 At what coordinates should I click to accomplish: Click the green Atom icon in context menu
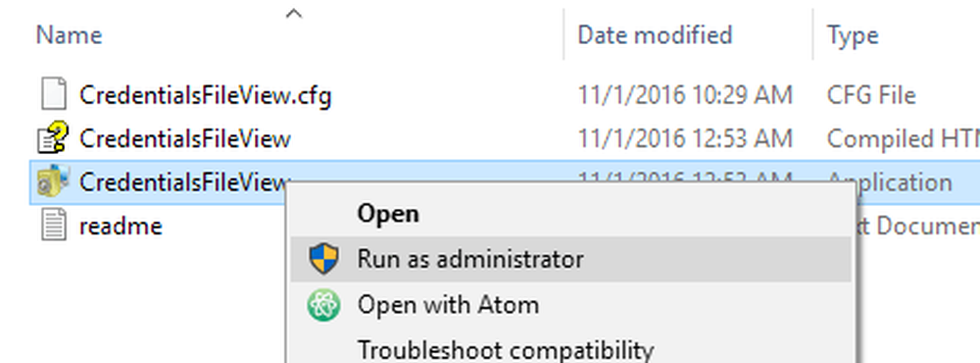[x=323, y=305]
